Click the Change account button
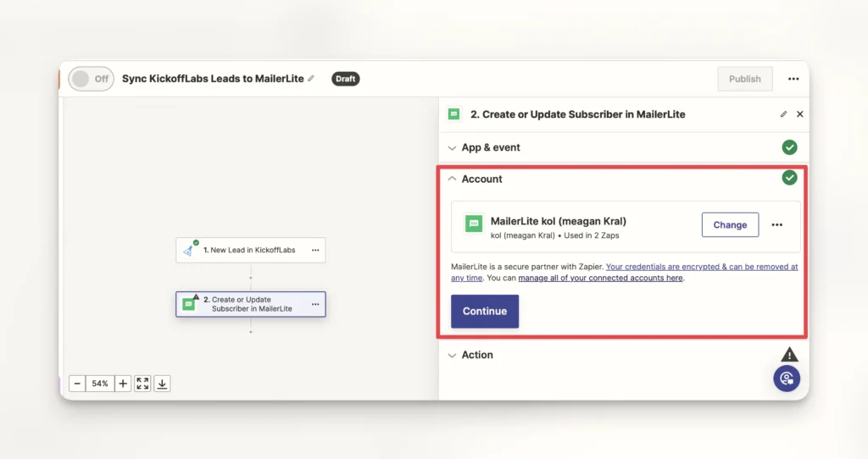This screenshot has width=868, height=459. 730,224
